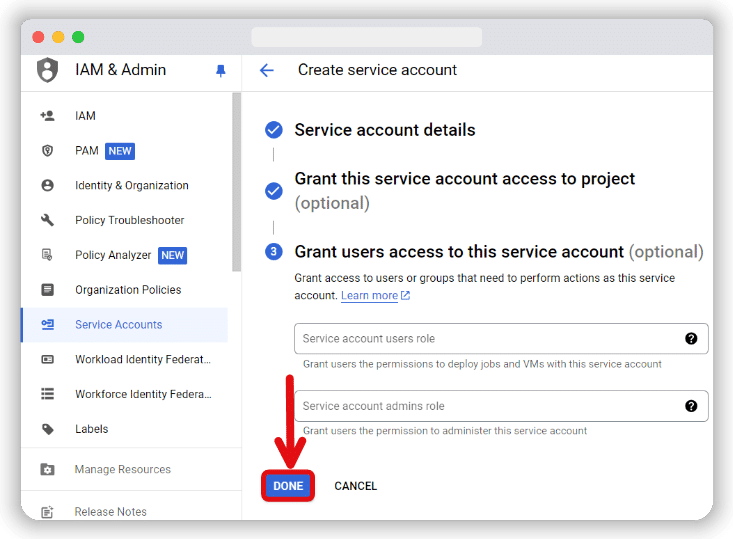733x539 pixels.
Task: Expand Grant this service account access to project
Action: (x=465, y=191)
